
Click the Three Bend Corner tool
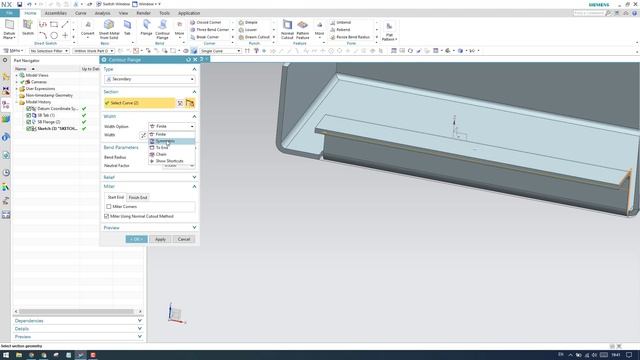[x=209, y=30]
